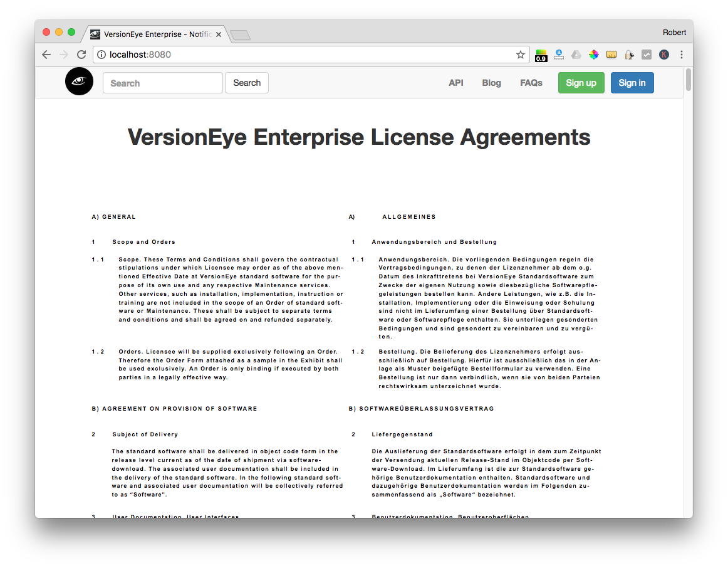Click the 'A) GENERAL' section heading
The width and height of the screenshot is (728, 568).
coord(114,217)
